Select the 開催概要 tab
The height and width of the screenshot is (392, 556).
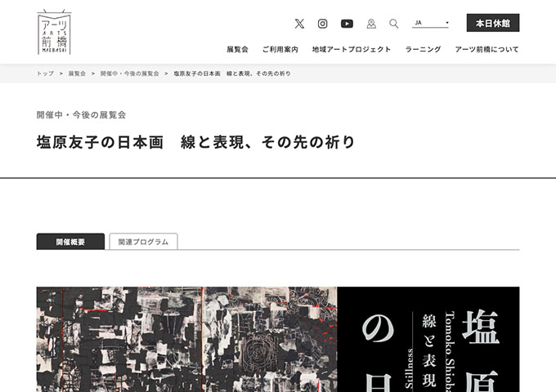coord(70,242)
